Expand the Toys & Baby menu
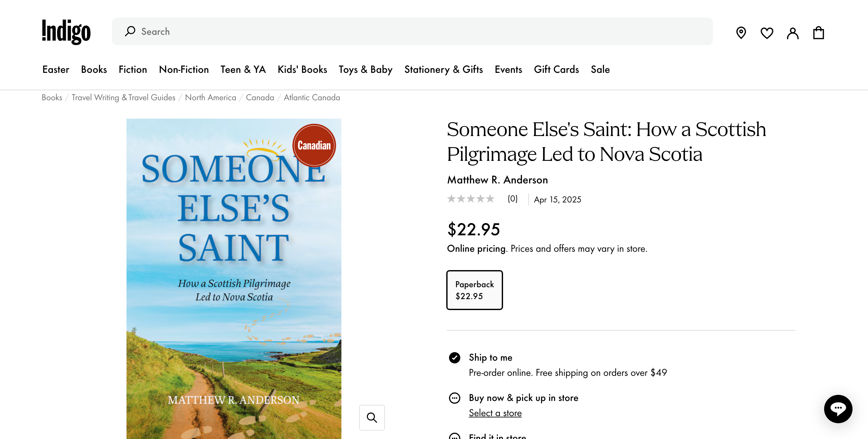The height and width of the screenshot is (439, 868). pos(365,69)
